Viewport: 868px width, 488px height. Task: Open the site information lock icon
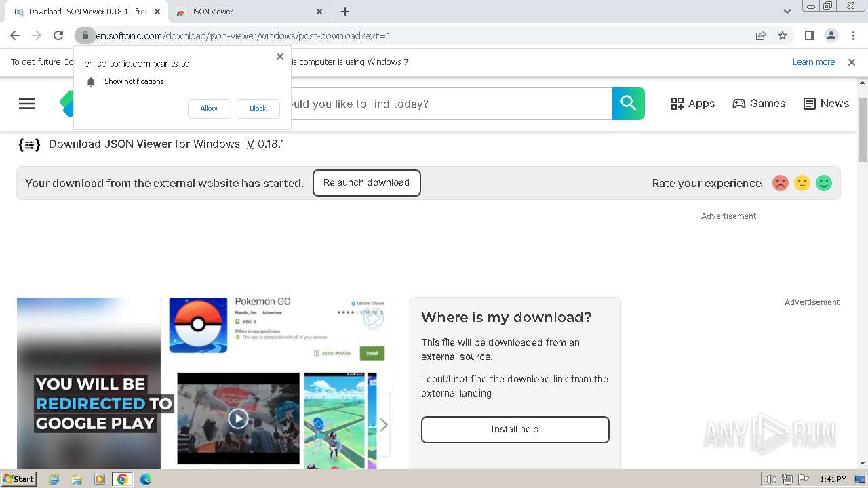(85, 35)
